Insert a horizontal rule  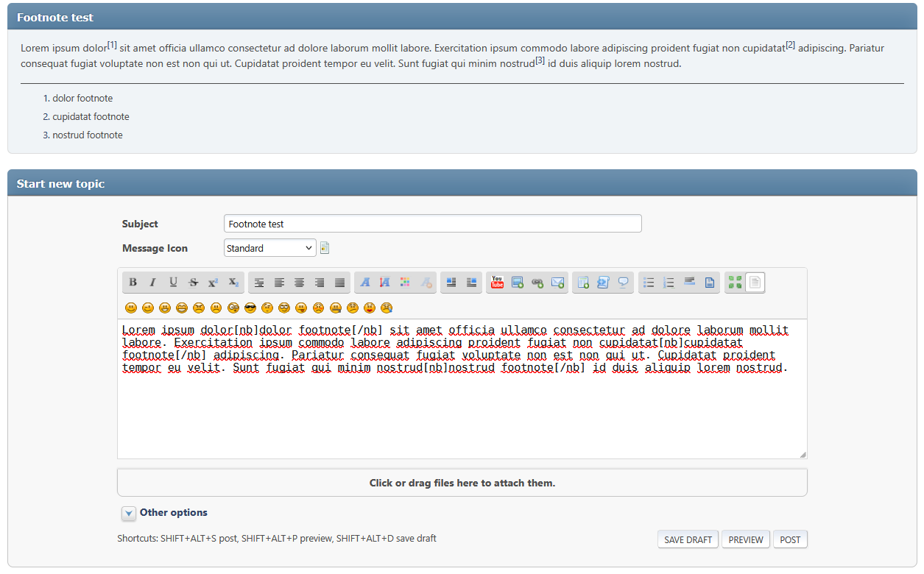pyautogui.click(x=690, y=283)
